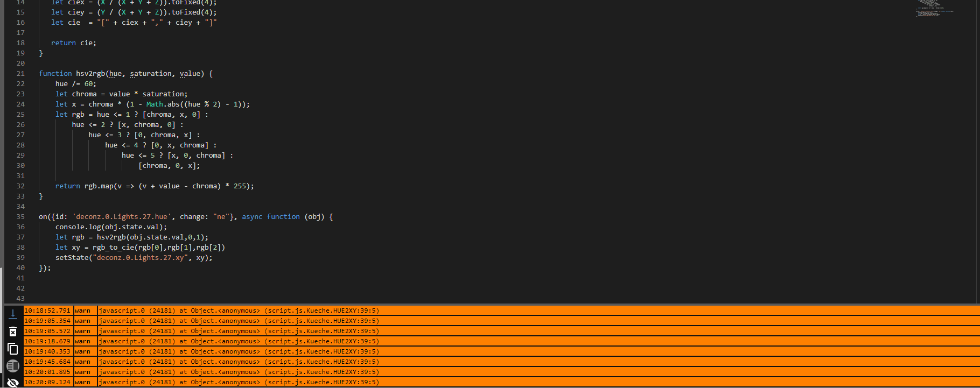
Task: Select log timestamp 10:19:05.572
Action: pos(47,331)
